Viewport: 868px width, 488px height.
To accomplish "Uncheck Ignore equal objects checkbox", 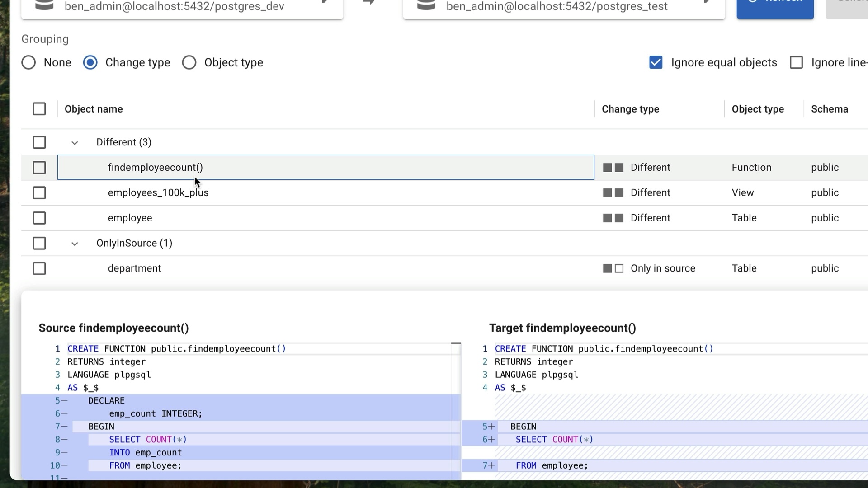I will coord(656,62).
